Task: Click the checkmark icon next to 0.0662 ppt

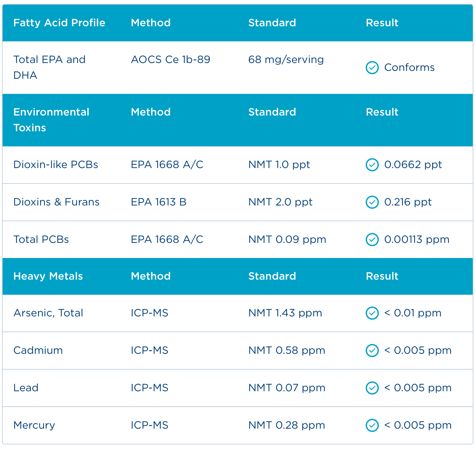Action: tap(372, 165)
